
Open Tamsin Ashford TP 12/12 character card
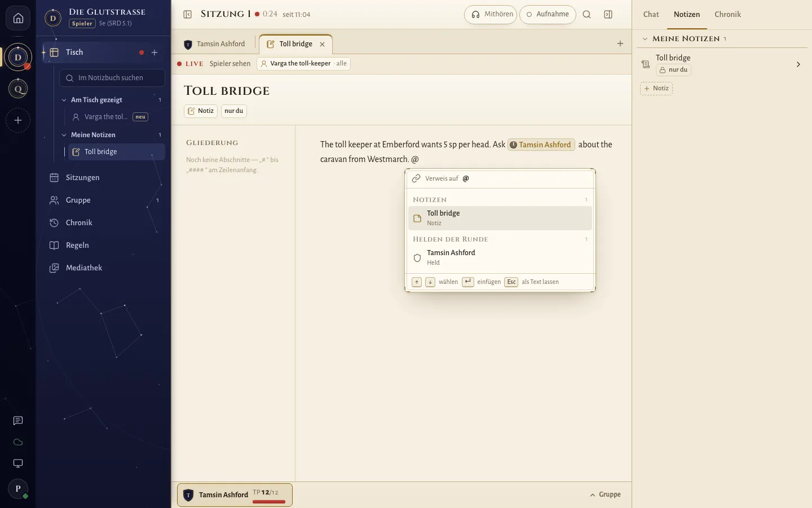(235, 495)
